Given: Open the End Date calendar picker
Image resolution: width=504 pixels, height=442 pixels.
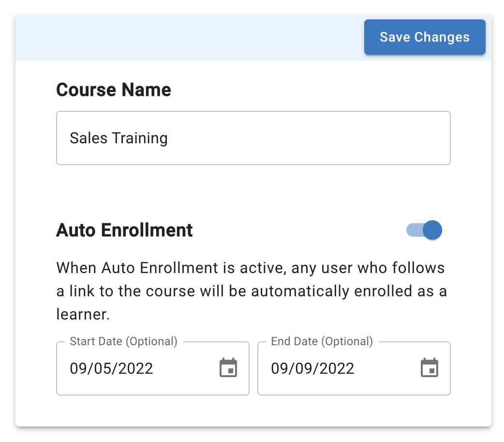Looking at the screenshot, I should 429,368.
